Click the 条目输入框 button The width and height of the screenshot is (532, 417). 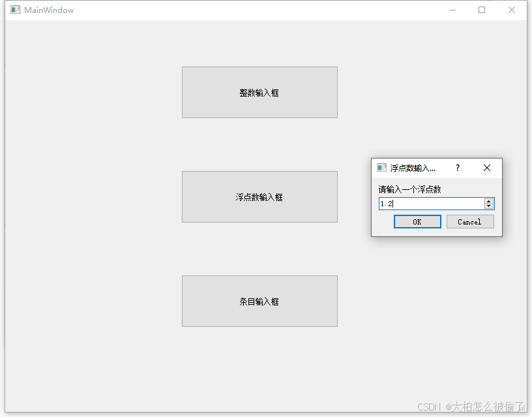coord(259,301)
